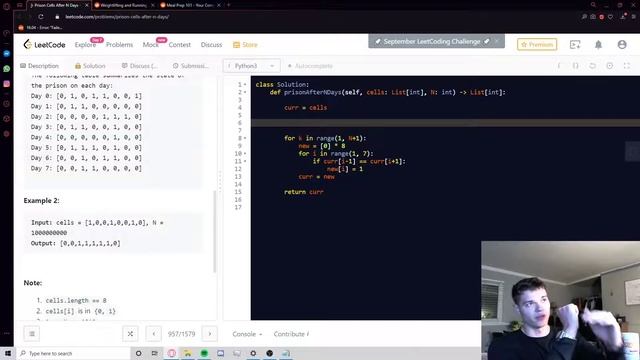Close the Meal Prep 101 browser tab
This screenshot has height=360, width=640.
pos(219,5)
